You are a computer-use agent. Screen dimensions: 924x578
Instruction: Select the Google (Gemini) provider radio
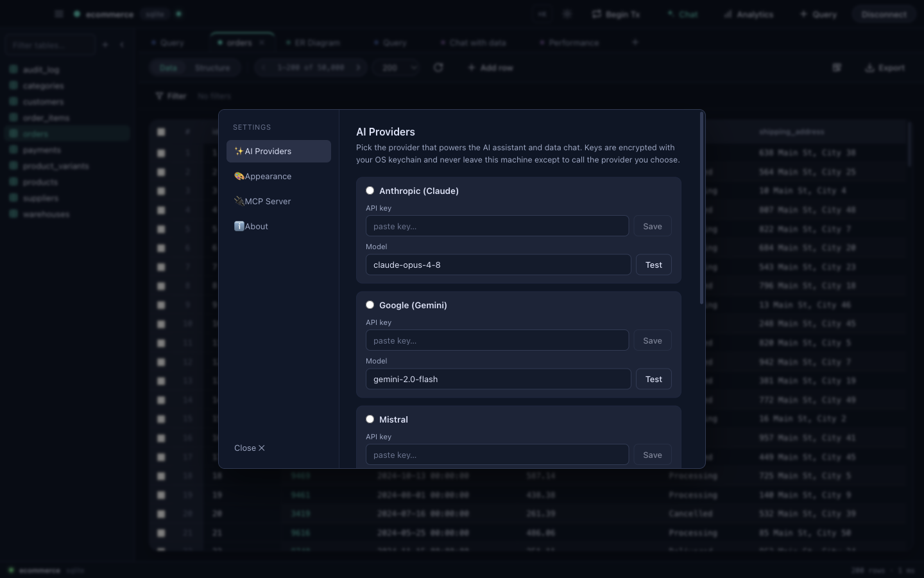click(370, 304)
